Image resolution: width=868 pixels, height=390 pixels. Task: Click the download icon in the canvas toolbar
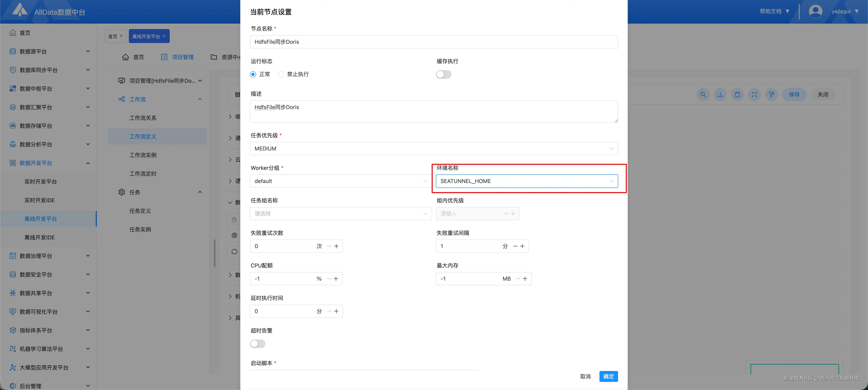tap(720, 95)
